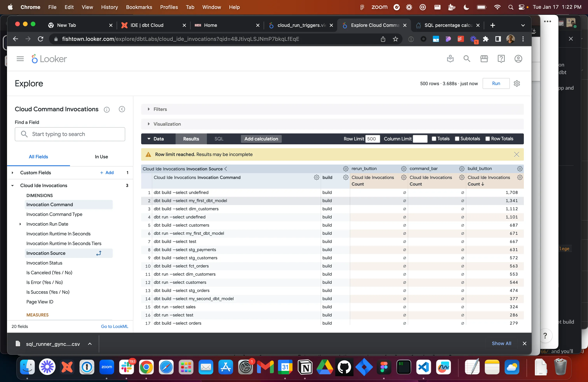Open the Looker main menu hamburger icon
The width and height of the screenshot is (588, 382).
tap(20, 59)
